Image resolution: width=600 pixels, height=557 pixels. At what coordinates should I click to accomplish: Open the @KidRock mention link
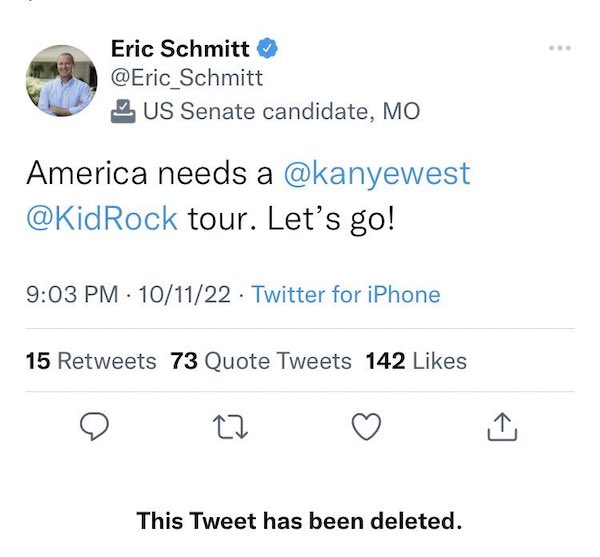pyautogui.click(x=102, y=217)
